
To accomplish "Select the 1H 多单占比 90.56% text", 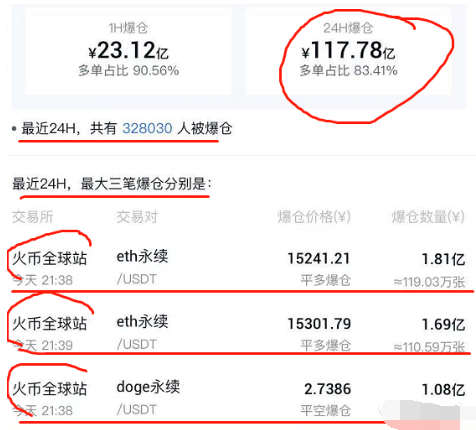I will click(x=129, y=71).
